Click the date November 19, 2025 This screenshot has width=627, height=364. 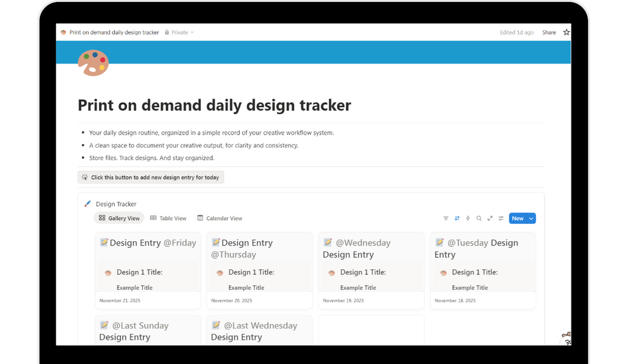point(343,300)
